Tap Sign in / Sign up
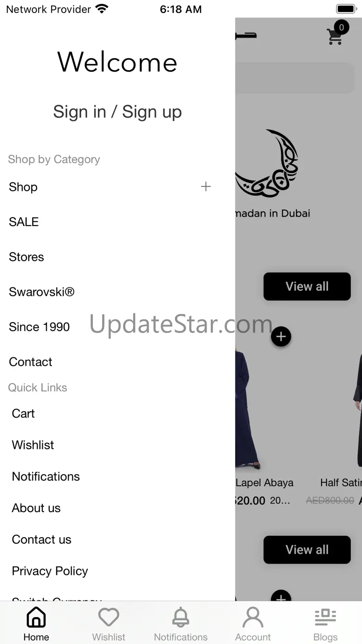The height and width of the screenshot is (644, 362). [117, 112]
